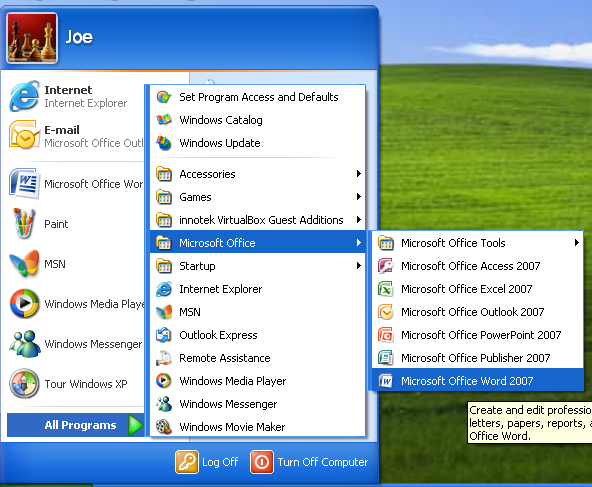592x487 pixels.
Task: Start the Tour Windows XP icon
Action: [x=24, y=384]
